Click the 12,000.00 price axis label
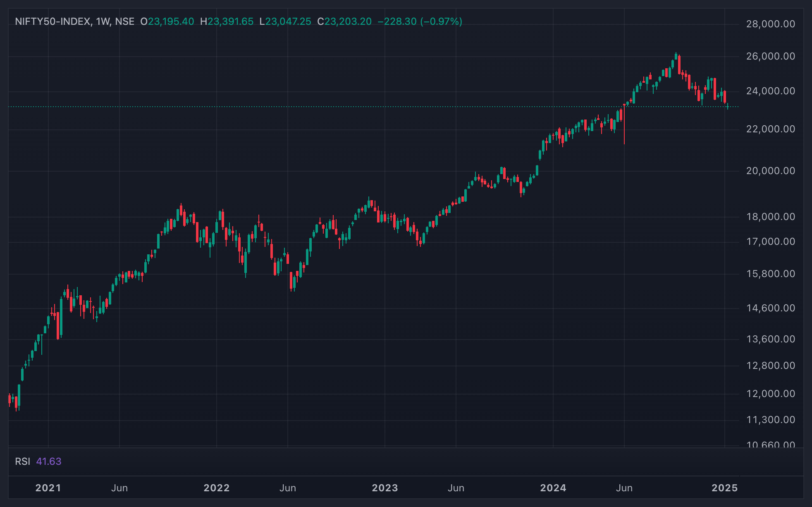The height and width of the screenshot is (507, 812). [771, 394]
